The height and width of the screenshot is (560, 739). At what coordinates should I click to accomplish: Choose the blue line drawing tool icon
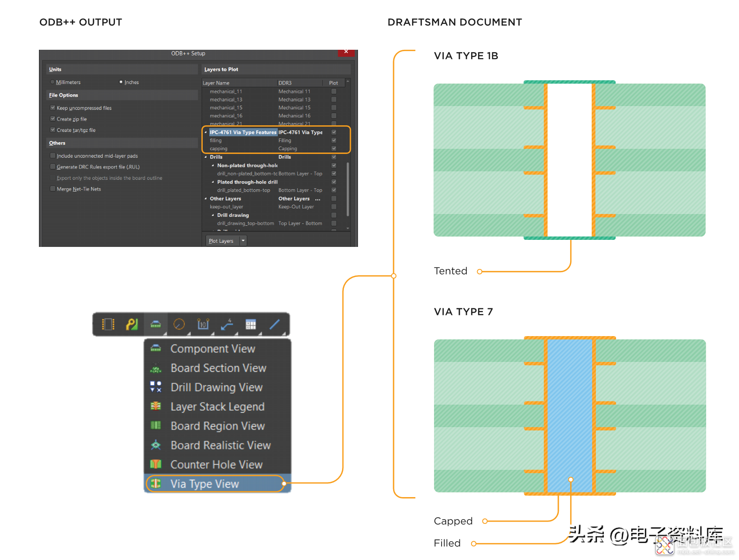point(275,324)
